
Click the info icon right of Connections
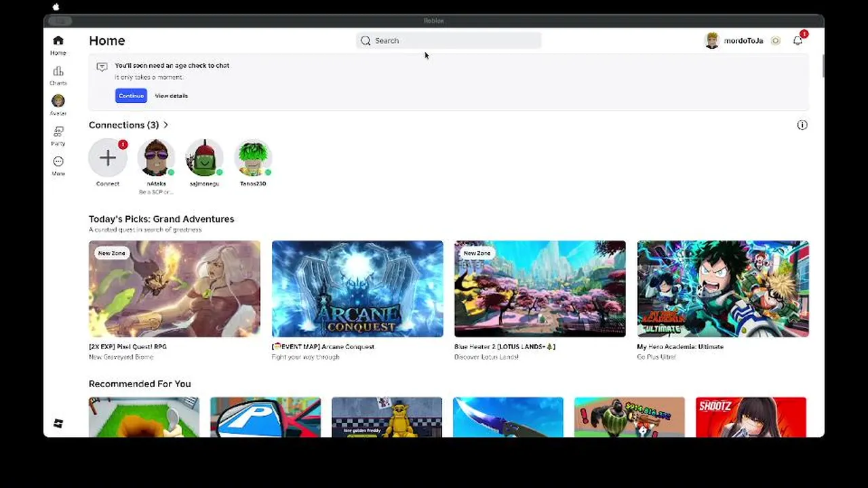click(x=802, y=125)
